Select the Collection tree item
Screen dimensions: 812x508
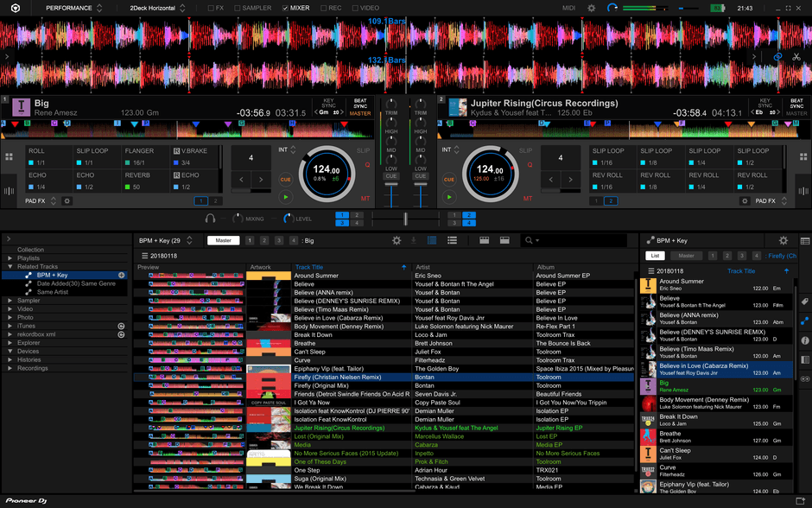click(x=30, y=250)
